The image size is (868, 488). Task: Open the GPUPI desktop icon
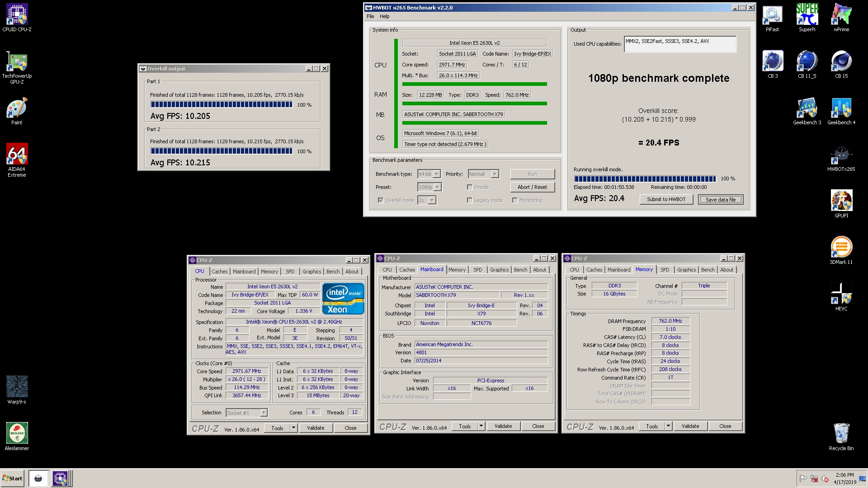841,204
